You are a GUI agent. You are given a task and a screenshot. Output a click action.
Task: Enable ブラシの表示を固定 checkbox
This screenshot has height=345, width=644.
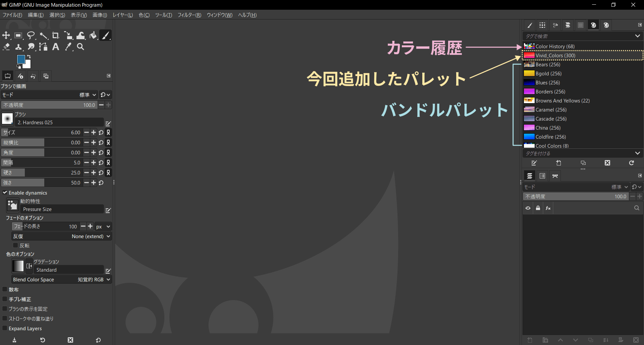click(5, 308)
